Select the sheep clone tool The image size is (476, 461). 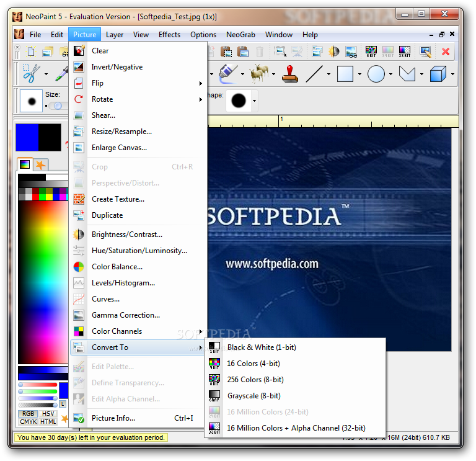pyautogui.click(x=258, y=74)
